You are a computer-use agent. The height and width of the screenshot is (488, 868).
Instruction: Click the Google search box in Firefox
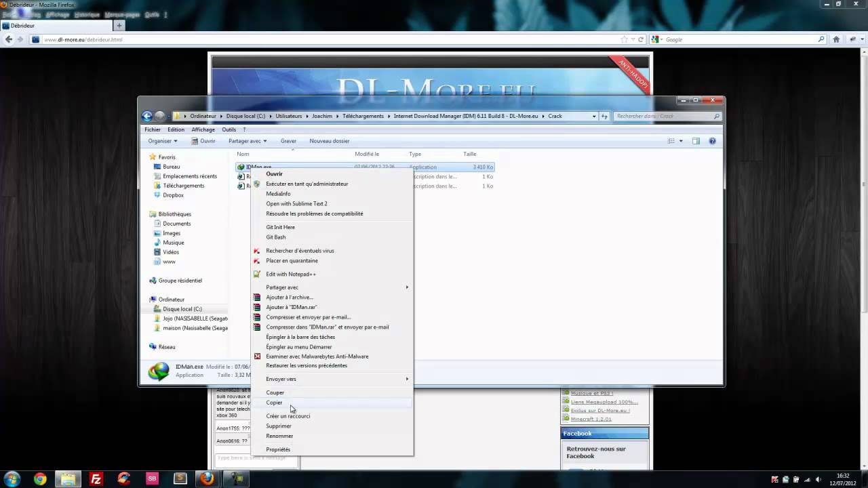(x=739, y=39)
